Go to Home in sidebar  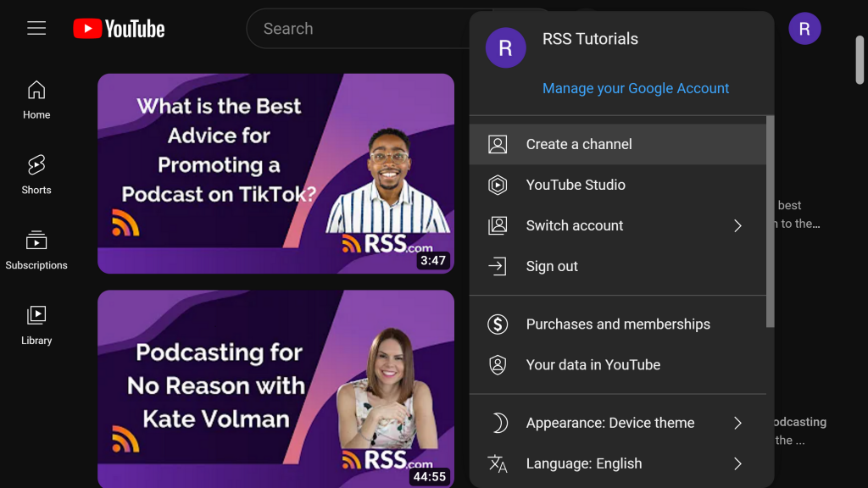[x=36, y=100]
